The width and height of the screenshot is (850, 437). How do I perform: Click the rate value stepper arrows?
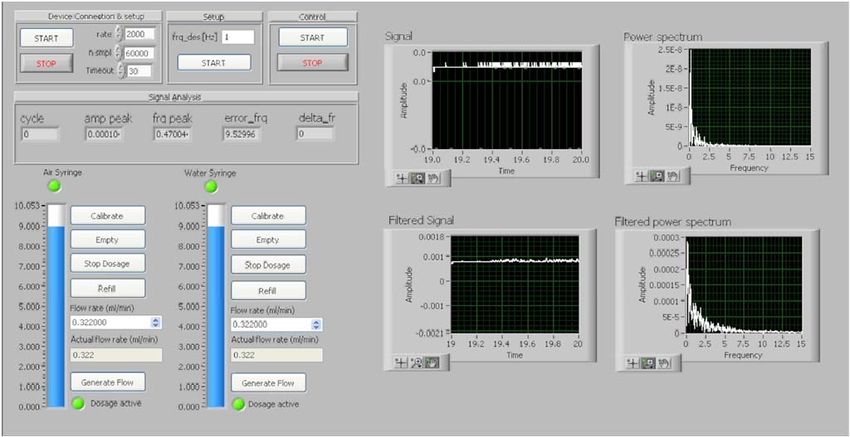pos(119,34)
